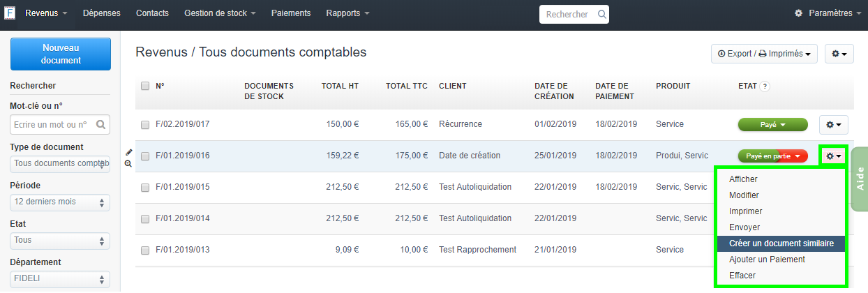
Task: Click the Nouveau document button
Action: pos(61,54)
